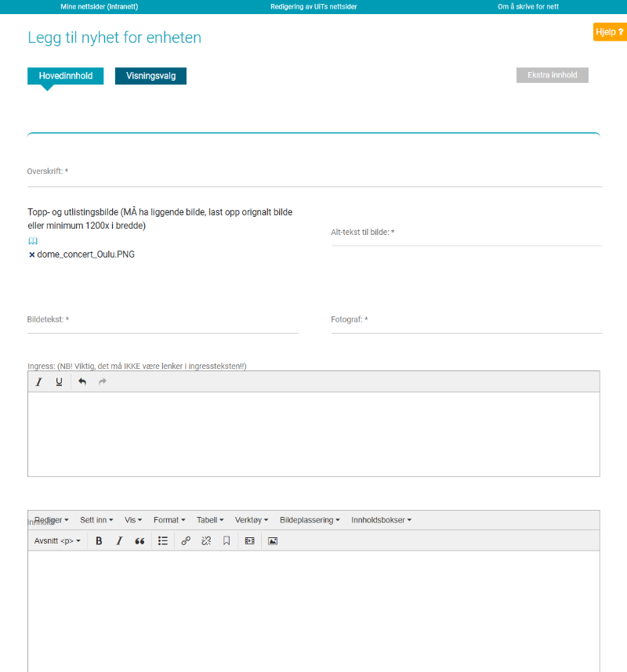Click the bookmark anchor icon
627x672 pixels.
coord(227,540)
